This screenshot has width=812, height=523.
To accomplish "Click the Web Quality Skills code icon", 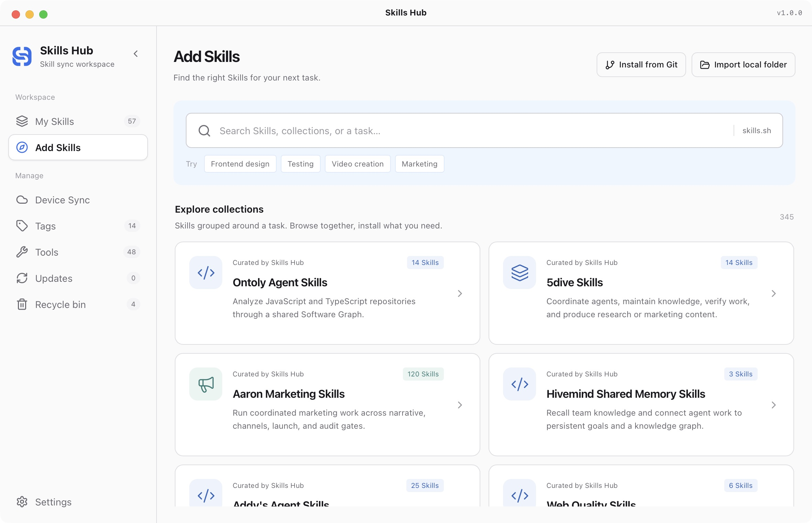I will [520, 493].
